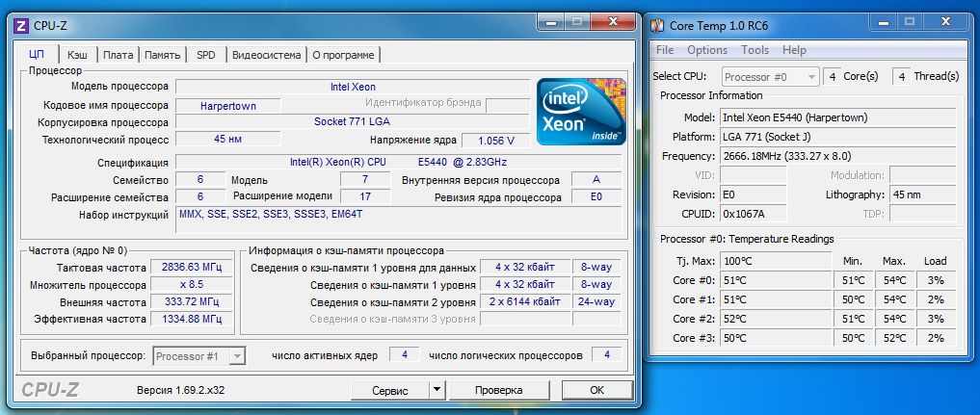Open the Options menu in Core Temp
The width and height of the screenshot is (980, 415).
[707, 50]
